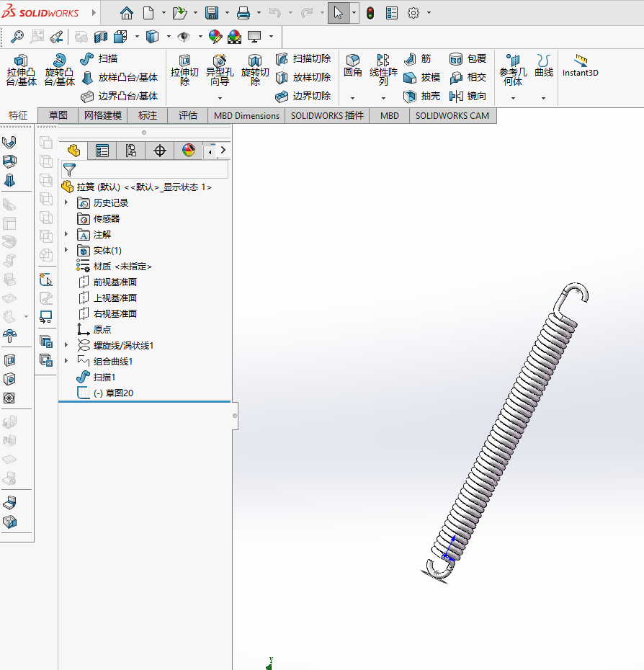Select the 扫描1 feature in tree
644x670 pixels.
click(x=96, y=377)
